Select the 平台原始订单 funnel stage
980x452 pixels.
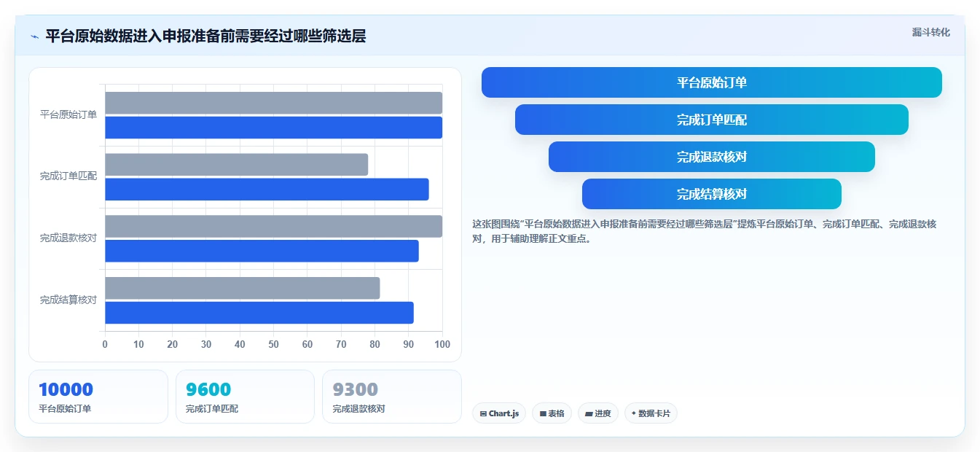coord(712,82)
